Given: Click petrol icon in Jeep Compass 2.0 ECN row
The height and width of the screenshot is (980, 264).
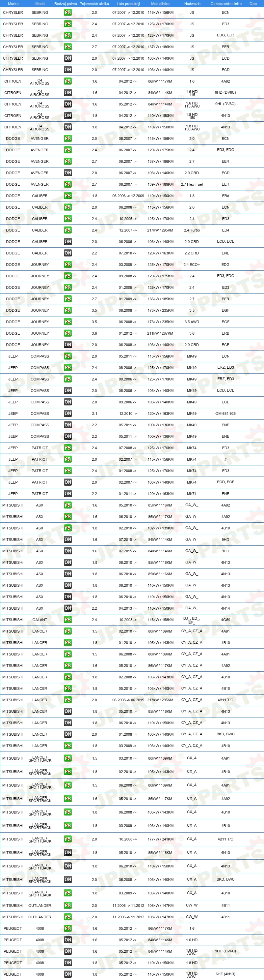Looking at the screenshot, I should (68, 356).
